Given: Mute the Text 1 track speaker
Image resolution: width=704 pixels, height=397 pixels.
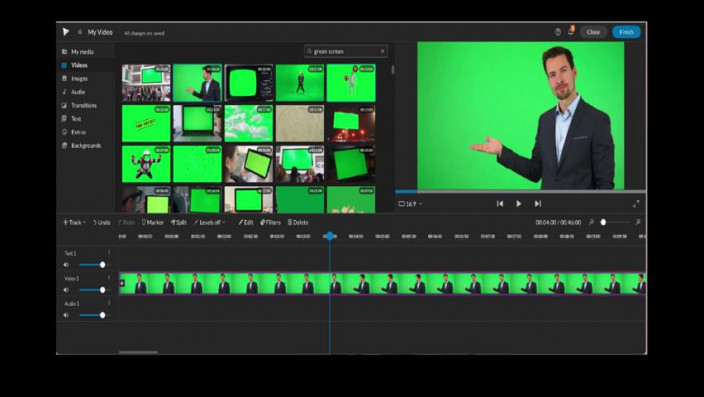Looking at the screenshot, I should coord(66,265).
